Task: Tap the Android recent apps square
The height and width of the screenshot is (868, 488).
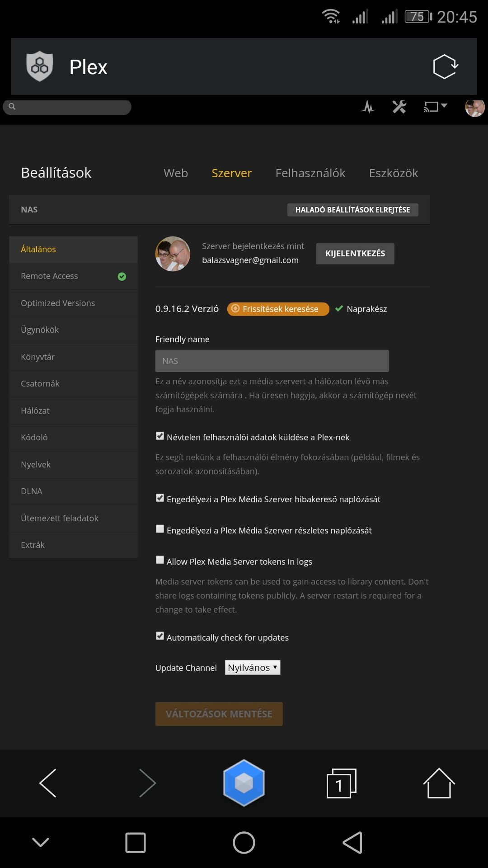Action: (136, 843)
